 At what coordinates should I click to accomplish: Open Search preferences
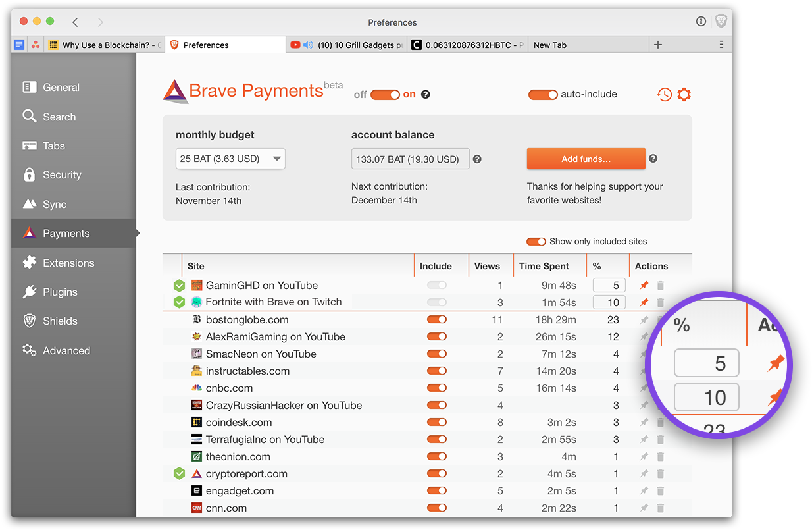(73, 117)
